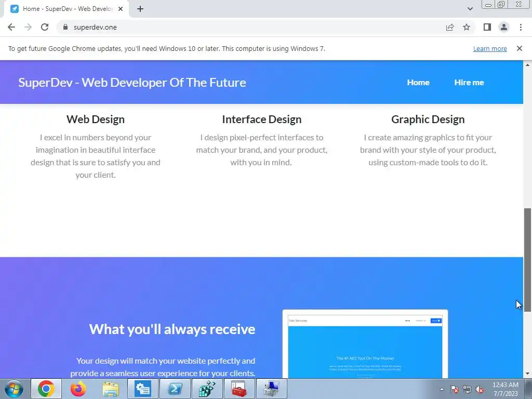Open the clock showing 12:43 AM
The image size is (532, 399).
click(505, 389)
